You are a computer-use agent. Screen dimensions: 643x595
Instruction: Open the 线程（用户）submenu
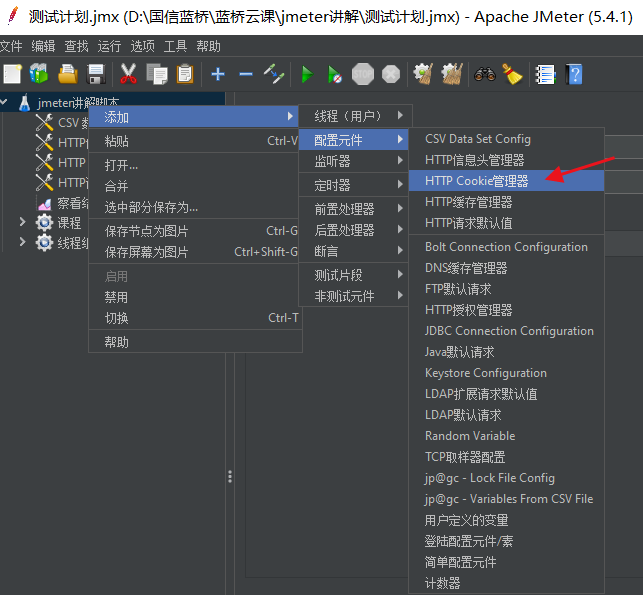[355, 116]
